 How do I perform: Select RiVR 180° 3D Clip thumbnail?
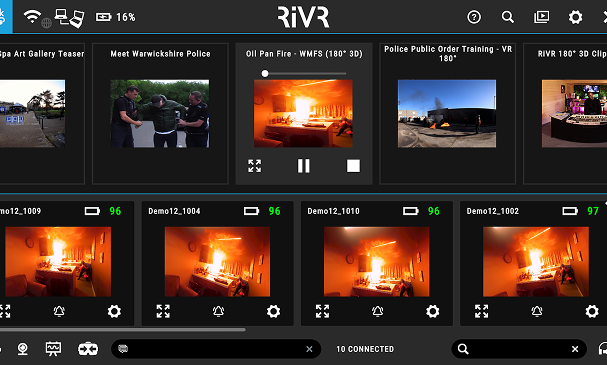click(574, 113)
